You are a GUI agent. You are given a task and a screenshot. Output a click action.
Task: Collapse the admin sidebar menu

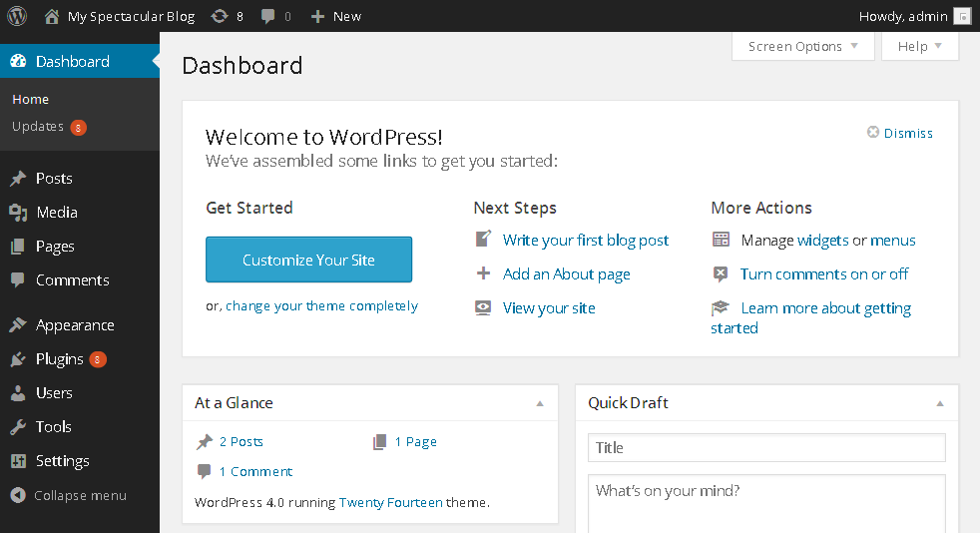pos(69,495)
